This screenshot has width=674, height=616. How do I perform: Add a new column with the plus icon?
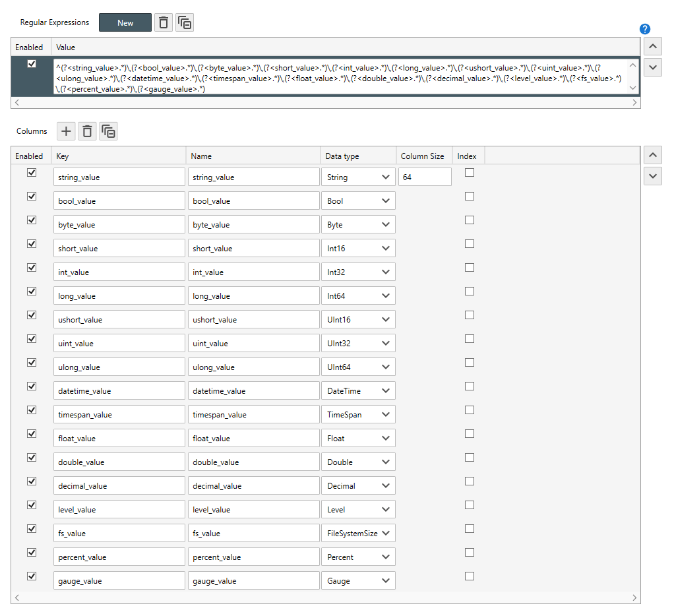(65, 131)
